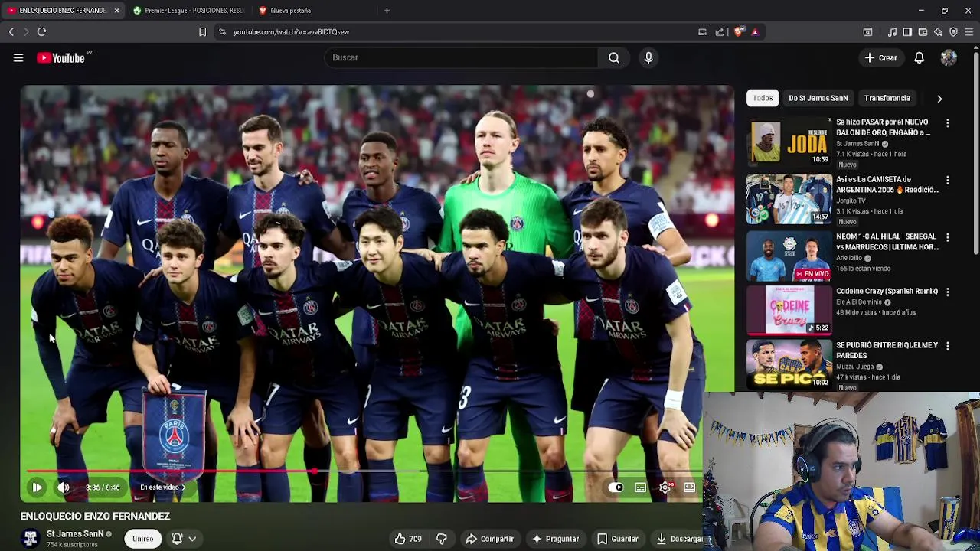
Task: Open the account avatar menu
Action: [949, 57]
